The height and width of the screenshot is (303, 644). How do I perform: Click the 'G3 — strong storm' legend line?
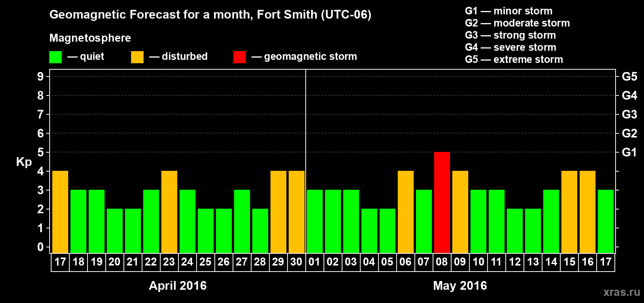(x=510, y=35)
